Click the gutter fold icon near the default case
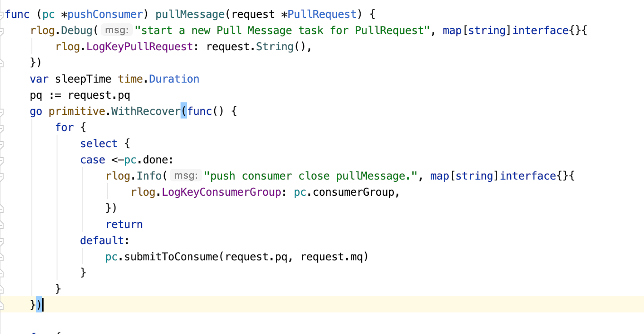The height and width of the screenshot is (334, 644). coord(3,240)
